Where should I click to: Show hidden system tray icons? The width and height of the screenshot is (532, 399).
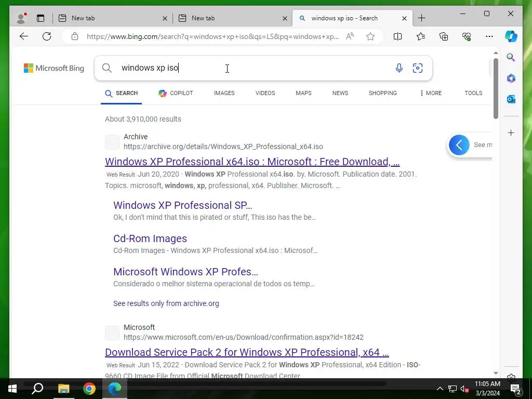click(440, 389)
